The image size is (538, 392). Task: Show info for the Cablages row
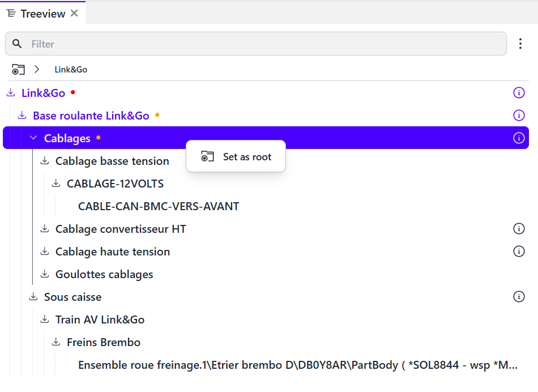click(x=519, y=138)
